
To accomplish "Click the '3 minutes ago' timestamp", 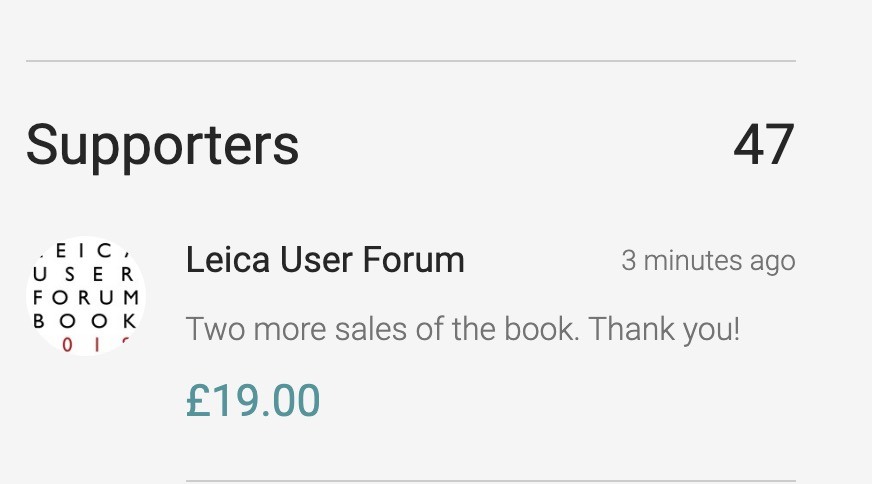I will pyautogui.click(x=708, y=261).
